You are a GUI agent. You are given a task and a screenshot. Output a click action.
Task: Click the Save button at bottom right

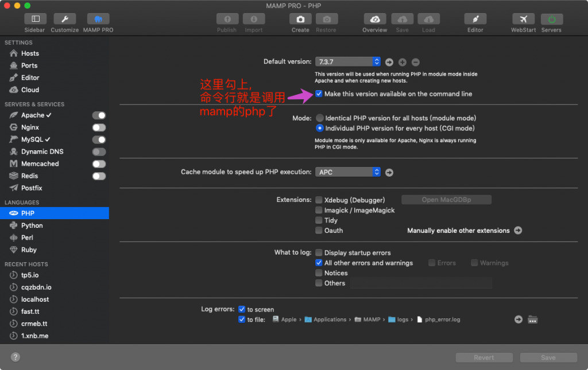(548, 357)
